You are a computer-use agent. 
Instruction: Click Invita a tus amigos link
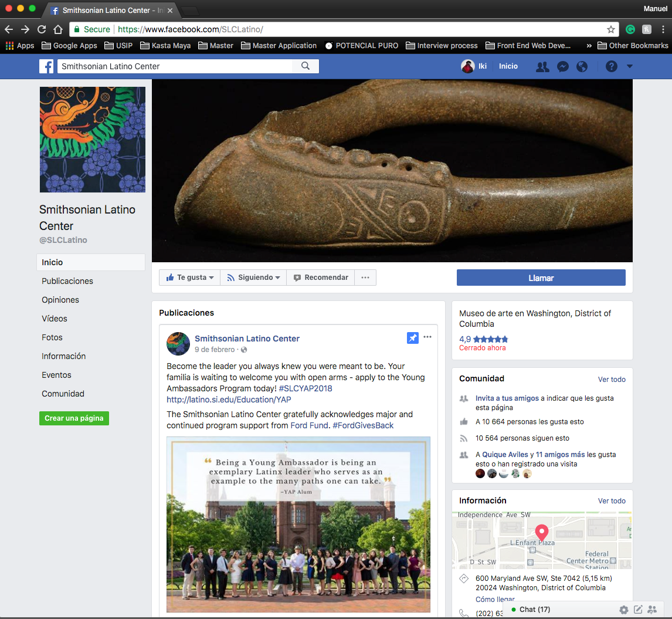pyautogui.click(x=507, y=398)
